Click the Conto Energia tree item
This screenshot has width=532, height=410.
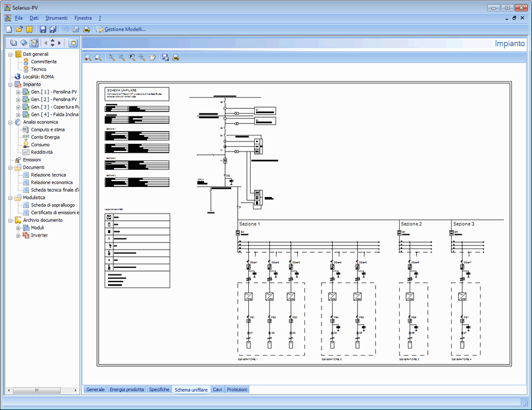point(45,137)
